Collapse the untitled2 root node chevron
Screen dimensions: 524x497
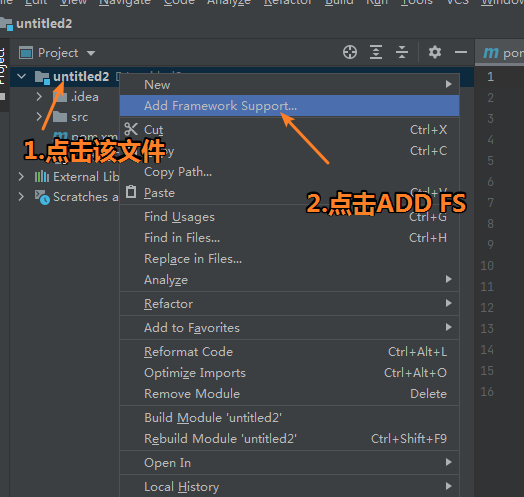[x=21, y=77]
